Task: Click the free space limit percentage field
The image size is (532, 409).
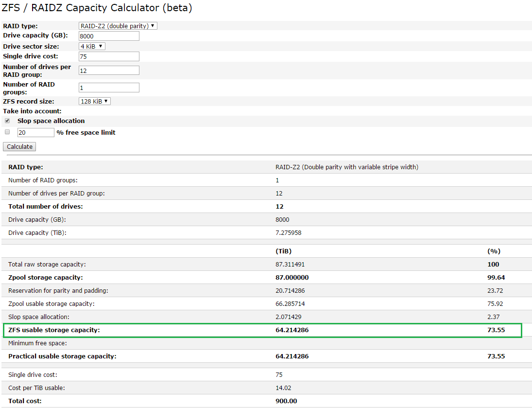Action: [x=35, y=132]
